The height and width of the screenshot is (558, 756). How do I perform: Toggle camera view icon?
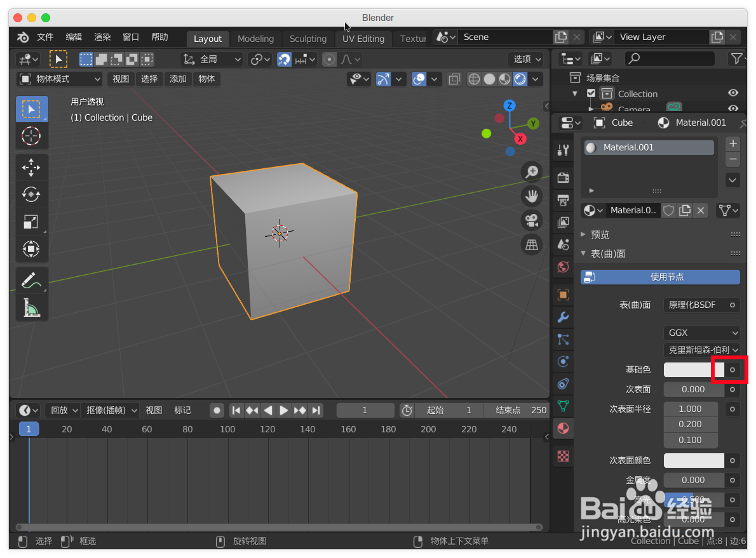coord(532,221)
